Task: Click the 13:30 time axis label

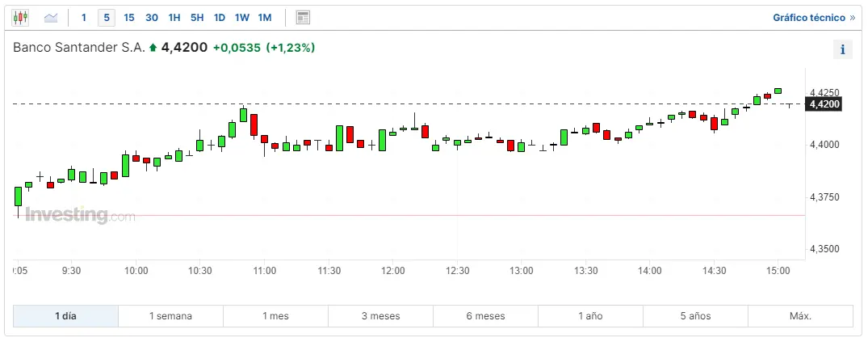Action: pyautogui.click(x=585, y=271)
